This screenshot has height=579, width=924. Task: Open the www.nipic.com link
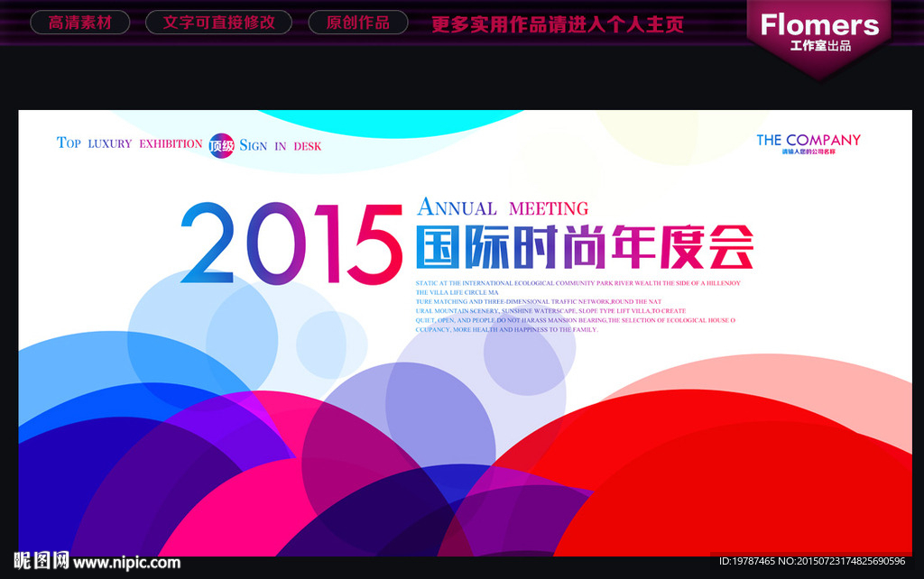point(126,563)
